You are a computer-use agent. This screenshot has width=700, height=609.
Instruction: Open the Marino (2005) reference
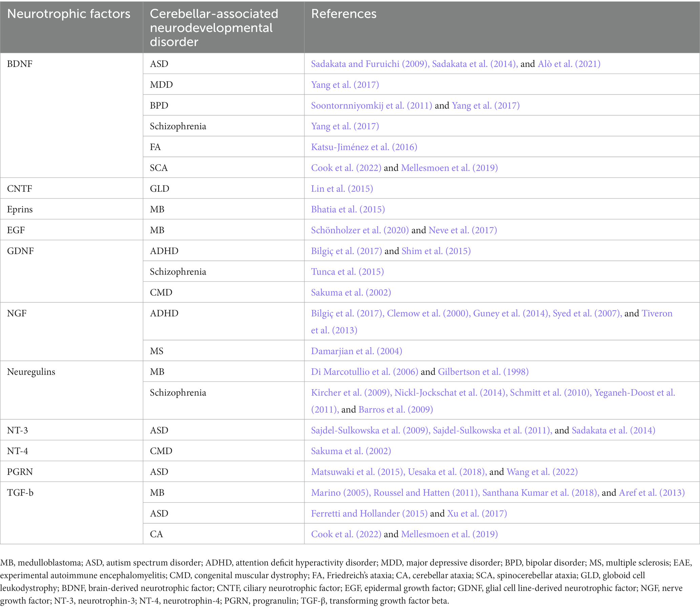pyautogui.click(x=341, y=492)
